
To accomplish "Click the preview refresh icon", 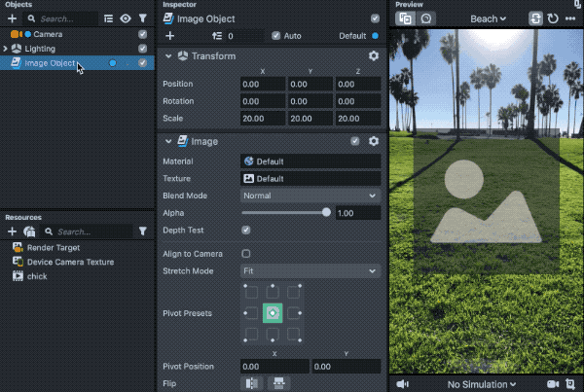I will point(554,18).
